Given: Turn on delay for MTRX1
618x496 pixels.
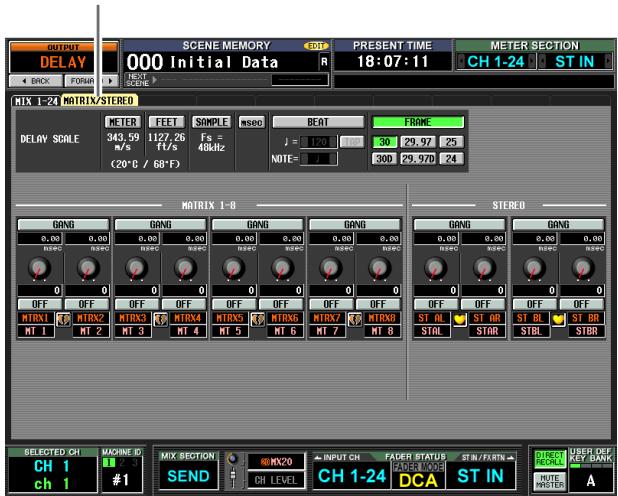Looking at the screenshot, I should click(39, 304).
